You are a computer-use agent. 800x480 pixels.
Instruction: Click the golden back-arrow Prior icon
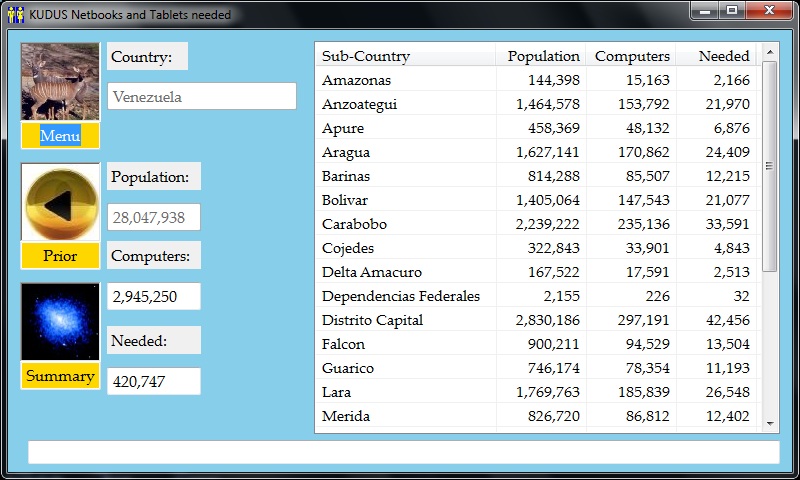click(x=60, y=203)
